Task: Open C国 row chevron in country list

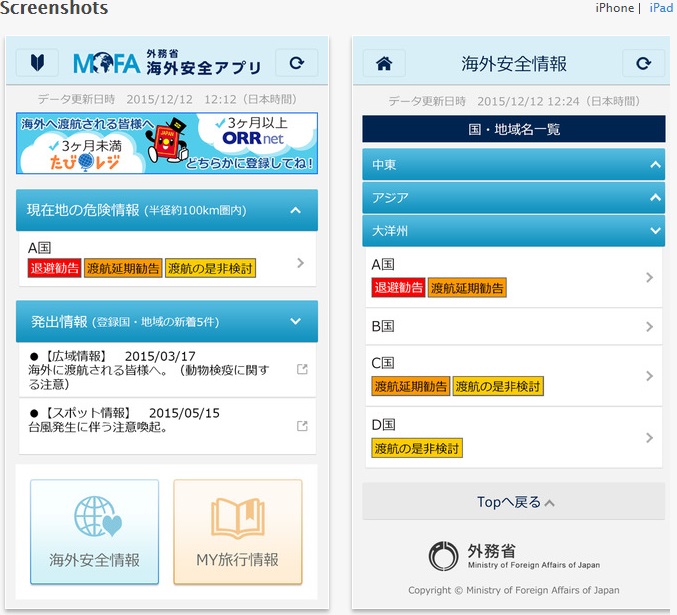Action: coord(649,376)
